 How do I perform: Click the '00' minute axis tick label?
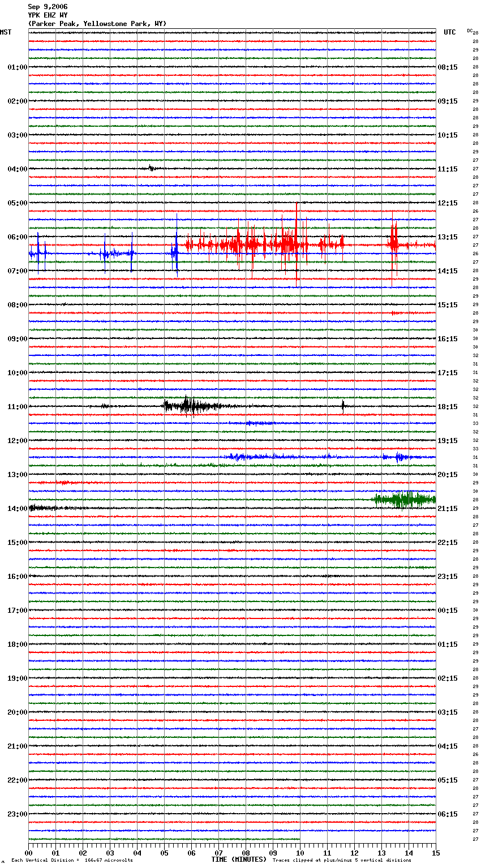click(28, 853)
